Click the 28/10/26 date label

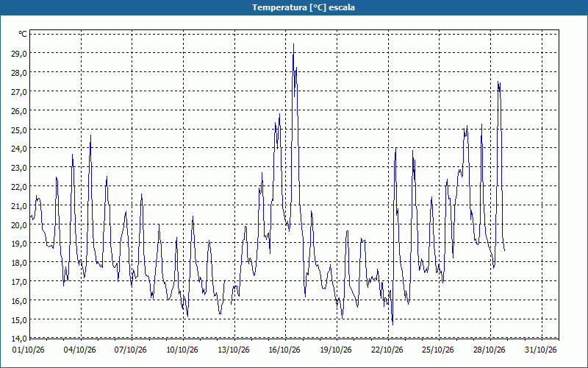(490, 350)
